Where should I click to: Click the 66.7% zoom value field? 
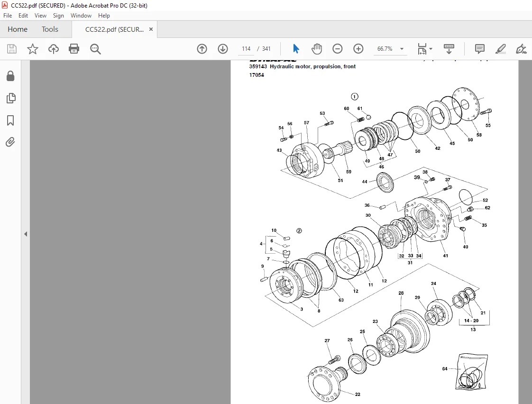tap(385, 49)
